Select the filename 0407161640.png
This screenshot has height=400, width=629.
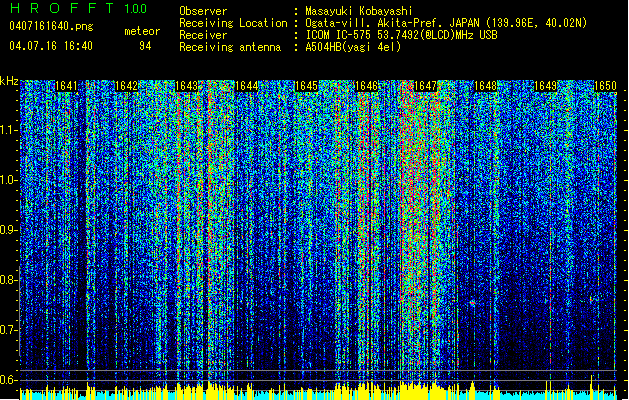51,27
